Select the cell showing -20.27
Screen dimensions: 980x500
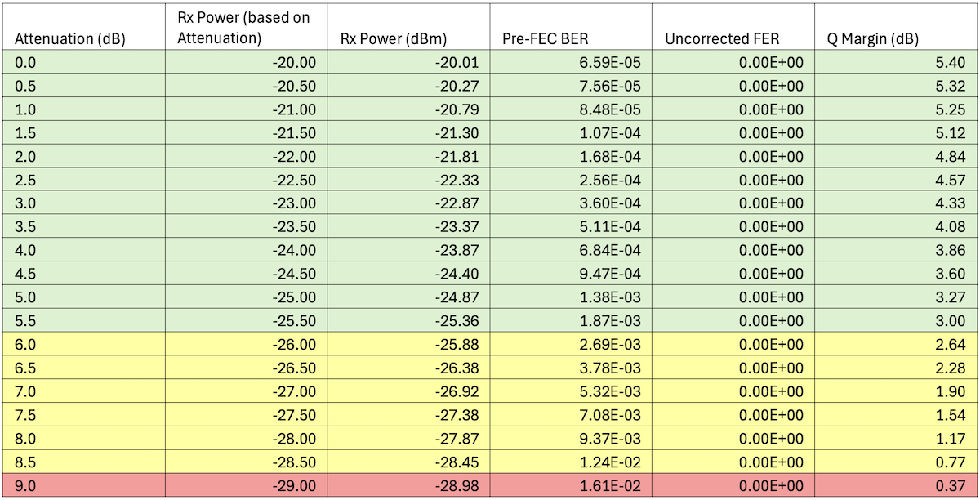click(409, 86)
